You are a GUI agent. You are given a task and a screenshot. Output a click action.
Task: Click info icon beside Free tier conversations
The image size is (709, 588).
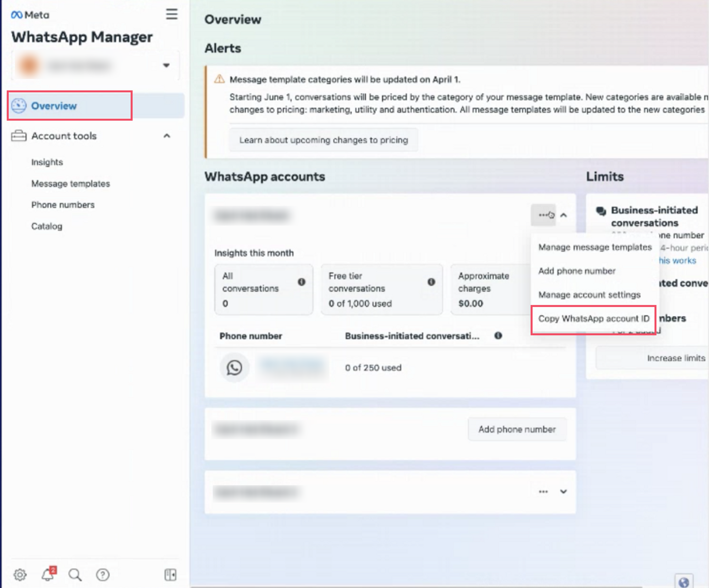point(431,282)
